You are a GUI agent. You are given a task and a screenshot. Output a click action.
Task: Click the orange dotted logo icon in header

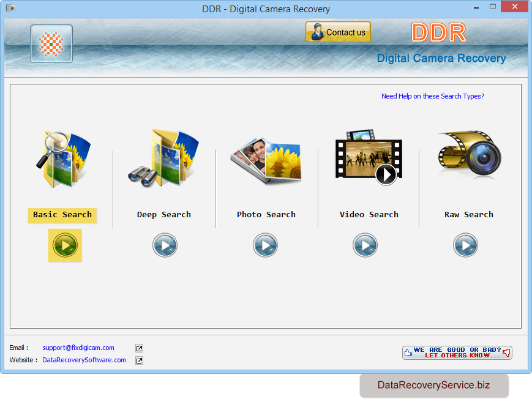51,44
